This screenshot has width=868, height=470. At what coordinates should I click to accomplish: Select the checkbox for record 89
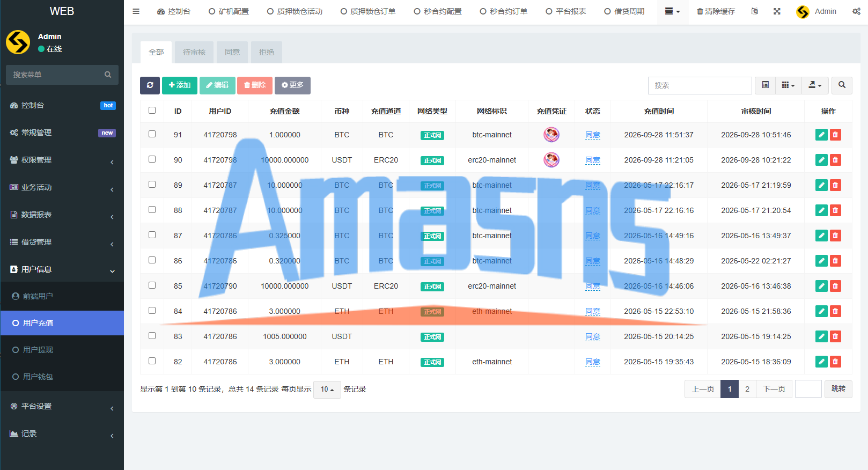pos(152,185)
